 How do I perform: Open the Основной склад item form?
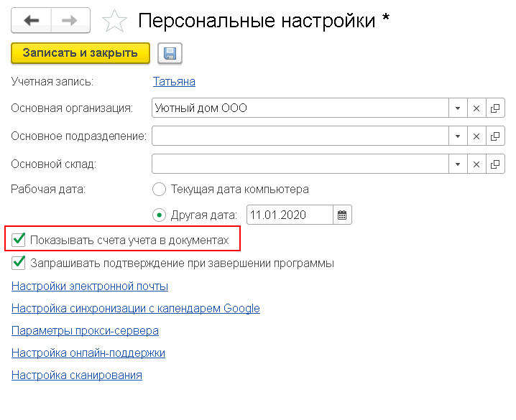pyautogui.click(x=495, y=164)
